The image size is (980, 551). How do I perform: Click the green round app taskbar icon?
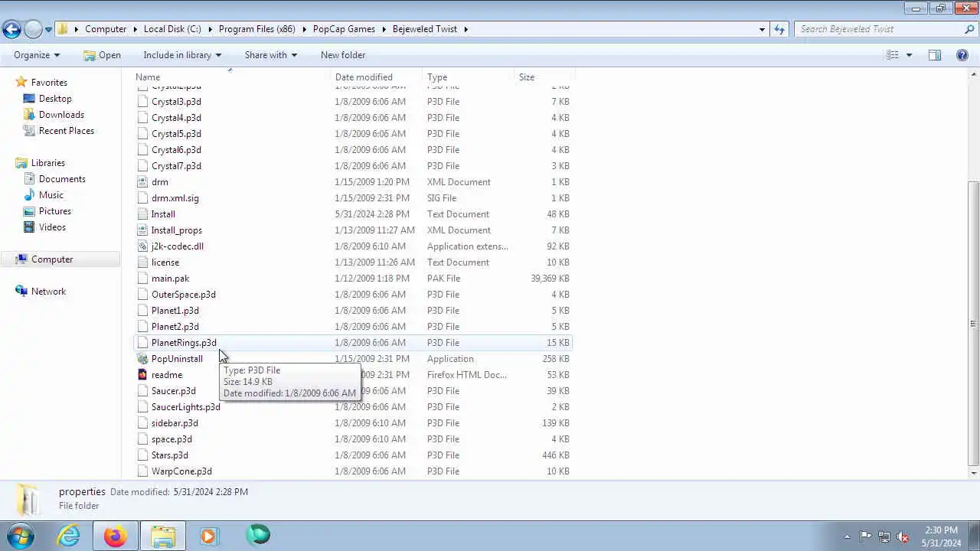click(x=258, y=536)
